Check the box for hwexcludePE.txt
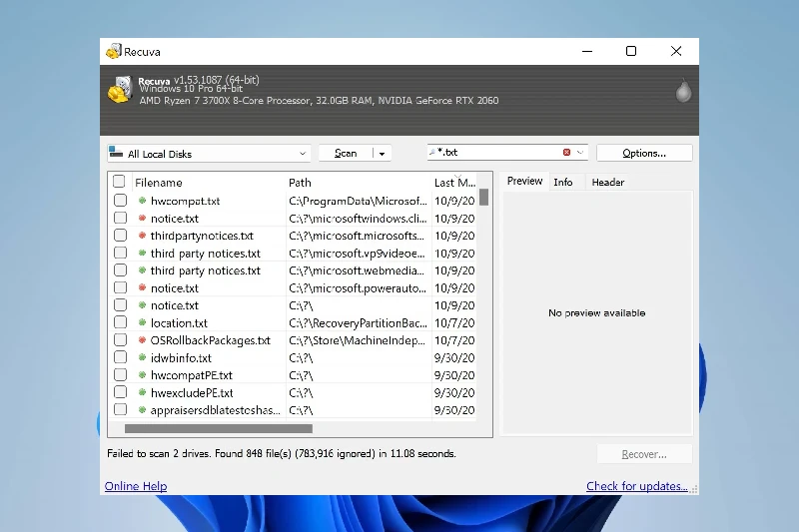 click(120, 392)
